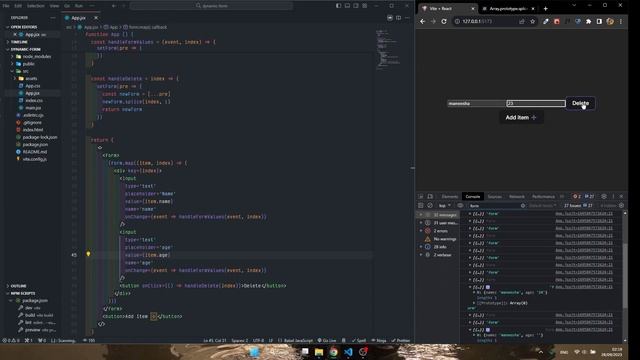Open Visual Studio Code from the taskbar
640x360 pixels.
pyautogui.click(x=348, y=351)
